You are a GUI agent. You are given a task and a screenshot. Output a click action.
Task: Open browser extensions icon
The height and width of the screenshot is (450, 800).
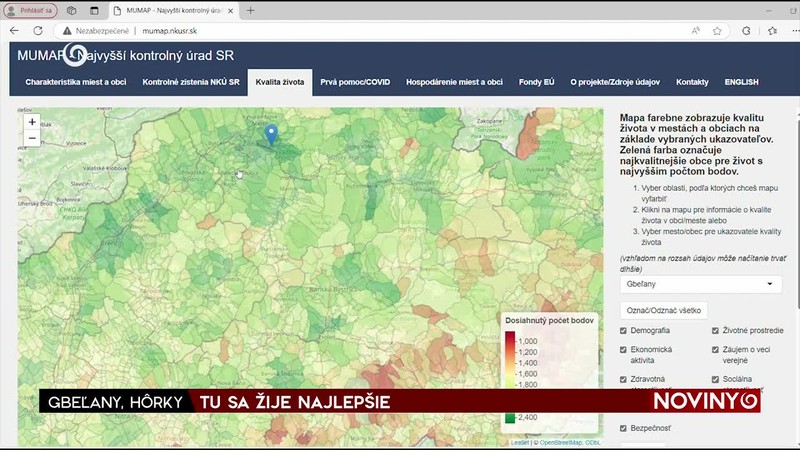746,31
